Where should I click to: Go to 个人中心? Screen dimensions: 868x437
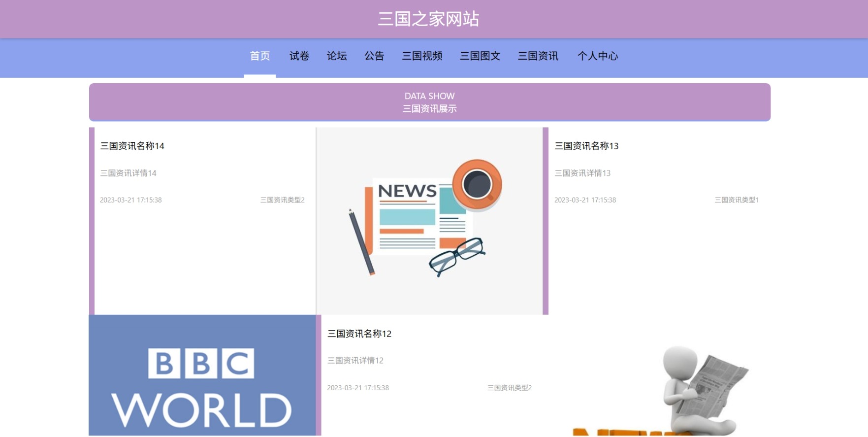click(598, 56)
